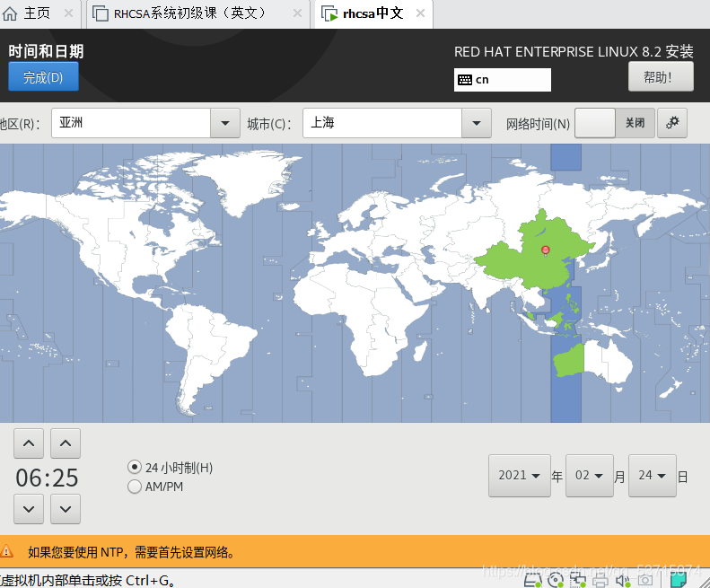This screenshot has width=710, height=588.
Task: Increase the minutes with up arrow
Action: pyautogui.click(x=66, y=443)
